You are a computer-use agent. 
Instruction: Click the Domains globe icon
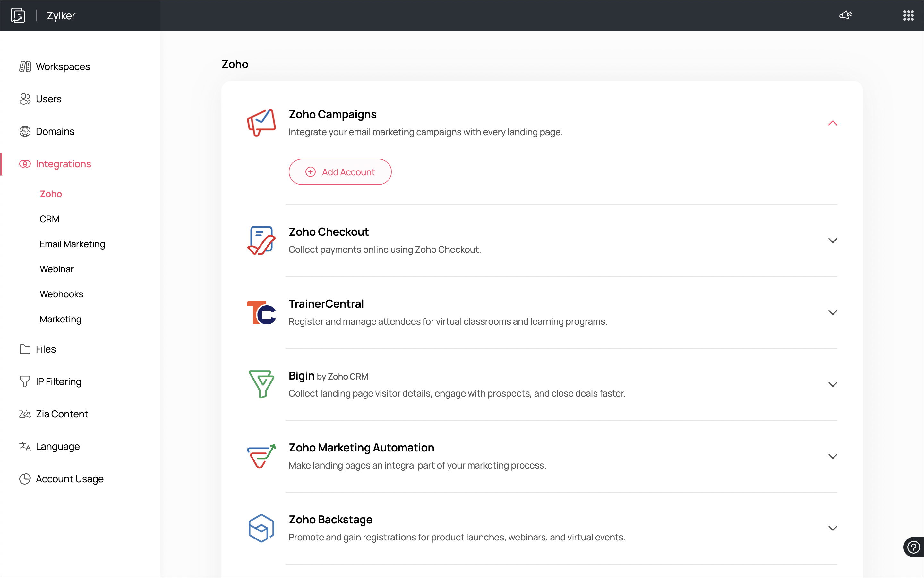tap(25, 132)
